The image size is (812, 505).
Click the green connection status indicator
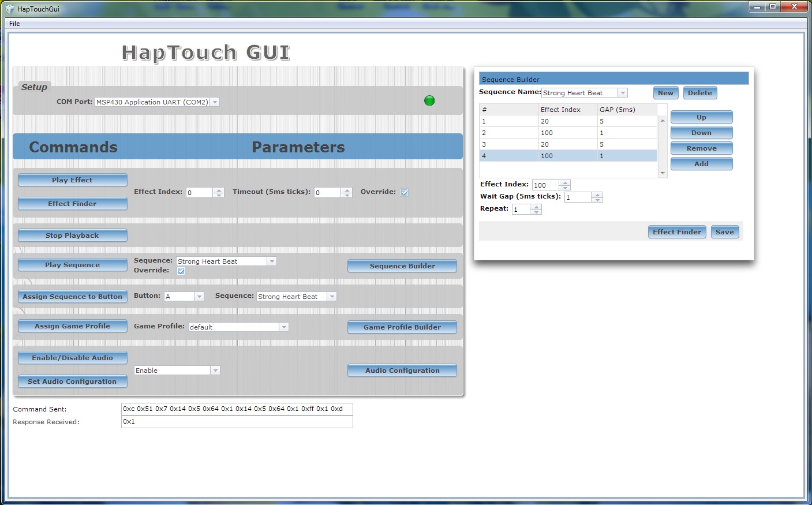coord(429,100)
